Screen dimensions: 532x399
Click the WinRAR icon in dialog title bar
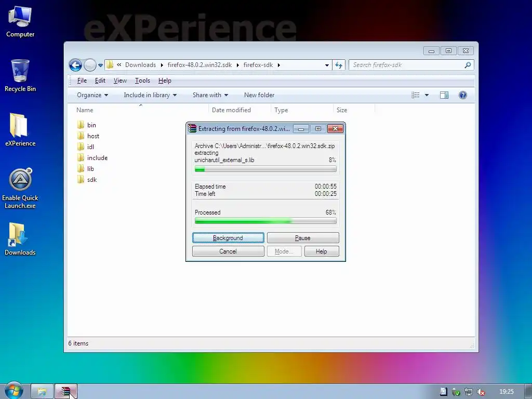click(192, 128)
